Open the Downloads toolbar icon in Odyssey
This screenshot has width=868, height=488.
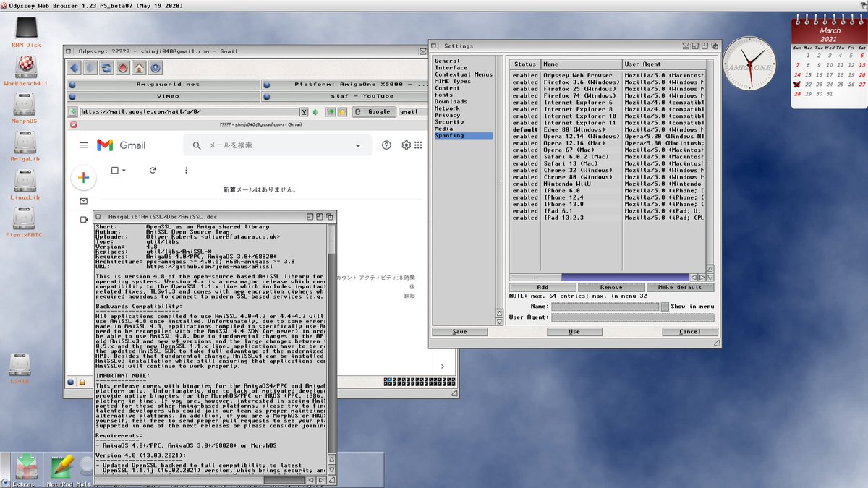point(156,68)
